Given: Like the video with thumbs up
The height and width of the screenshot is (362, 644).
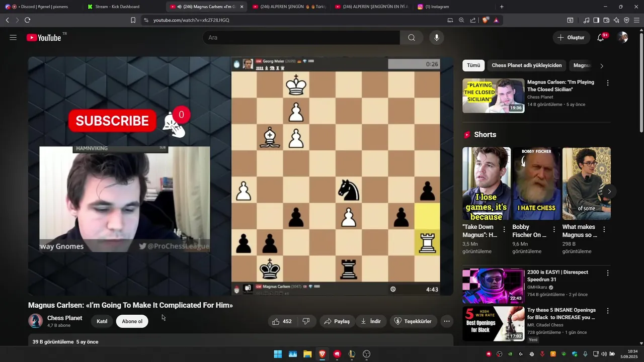Looking at the screenshot, I should pos(282,321).
